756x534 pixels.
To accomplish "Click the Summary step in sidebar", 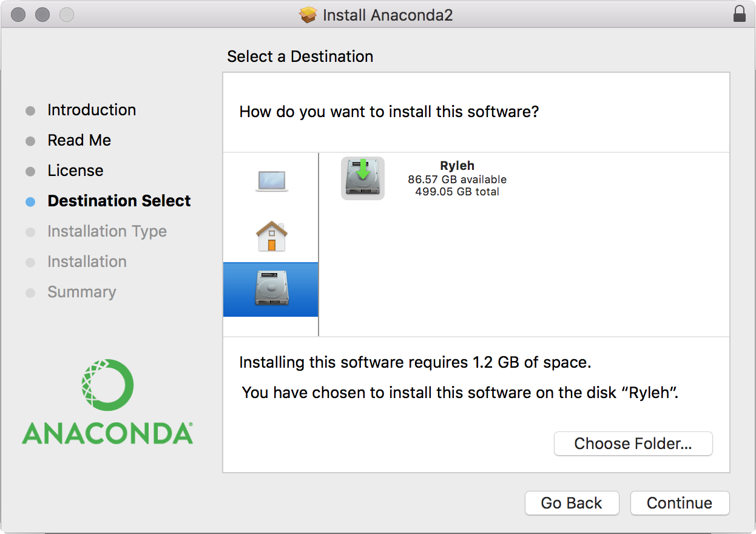I will 81,292.
